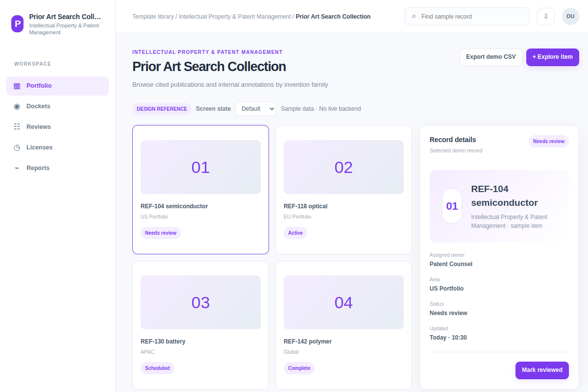Click the Reports chart icon

[x=17, y=168]
